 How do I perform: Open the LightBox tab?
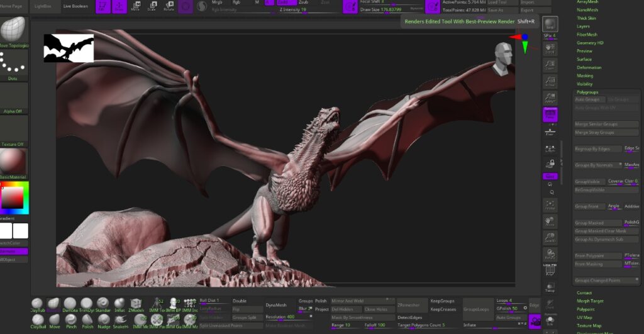coord(43,6)
